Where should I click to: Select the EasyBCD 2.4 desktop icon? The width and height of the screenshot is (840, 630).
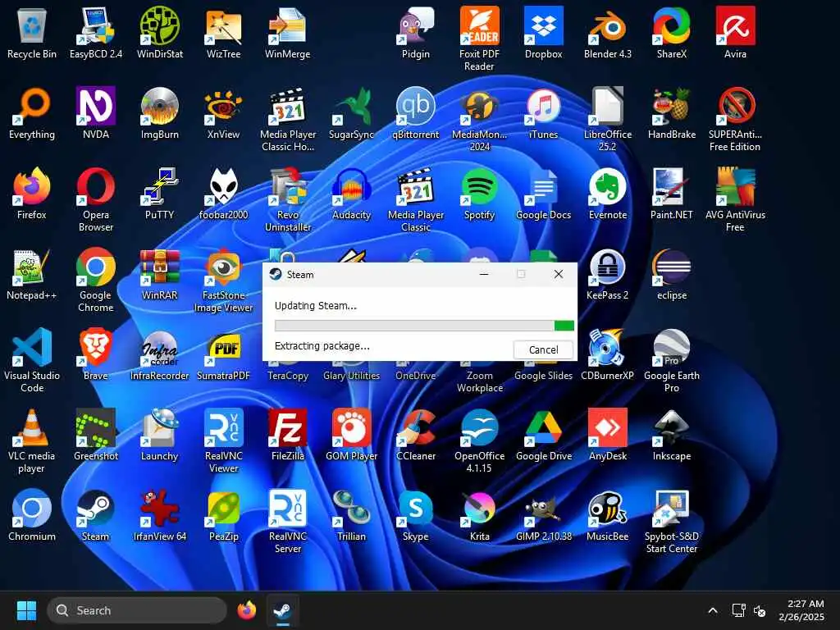(96, 32)
